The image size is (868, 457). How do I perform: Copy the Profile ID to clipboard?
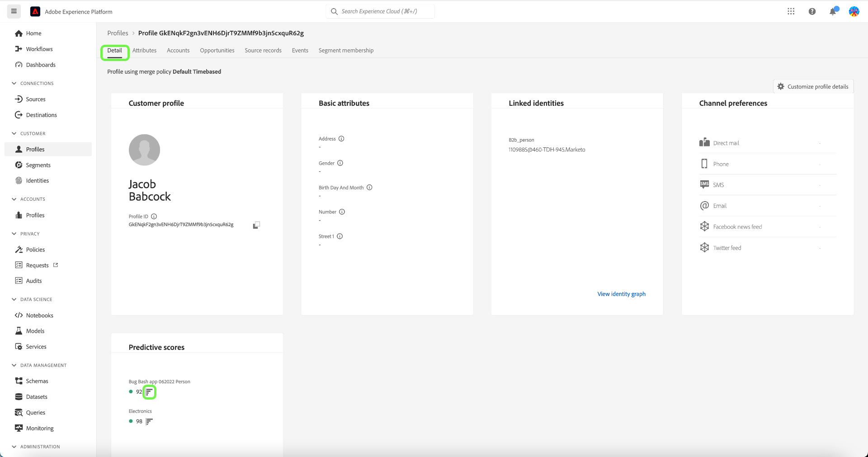click(256, 225)
